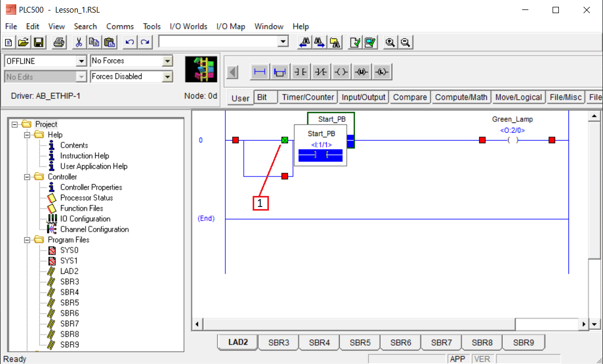Open the Tools menu

152,26
